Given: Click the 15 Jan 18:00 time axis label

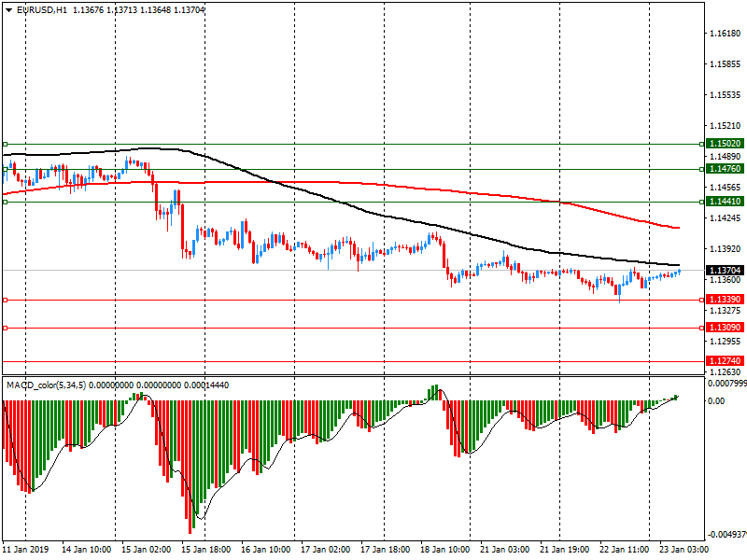Looking at the screenshot, I should 205,549.
